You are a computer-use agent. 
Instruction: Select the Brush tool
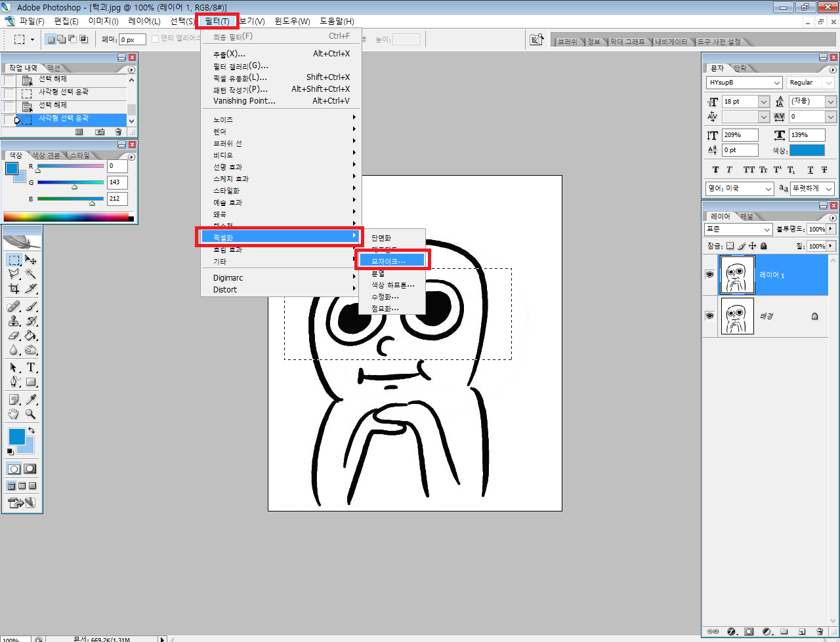[30, 306]
